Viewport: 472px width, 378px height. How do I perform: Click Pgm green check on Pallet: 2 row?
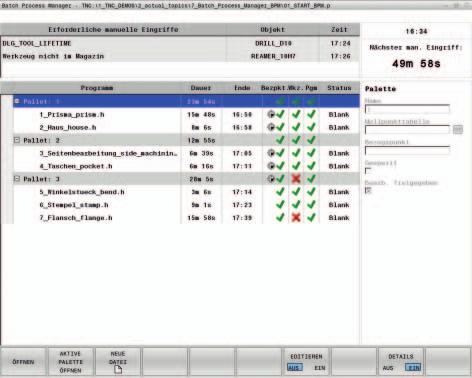click(311, 140)
